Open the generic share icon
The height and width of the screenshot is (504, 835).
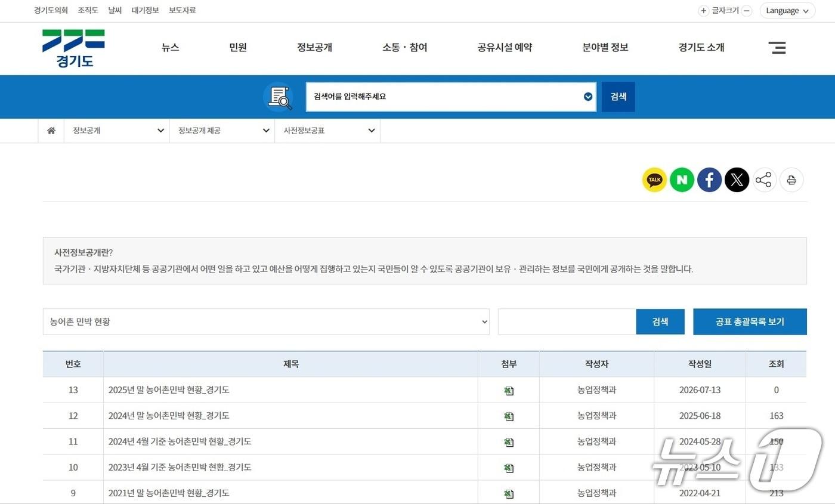coord(764,180)
